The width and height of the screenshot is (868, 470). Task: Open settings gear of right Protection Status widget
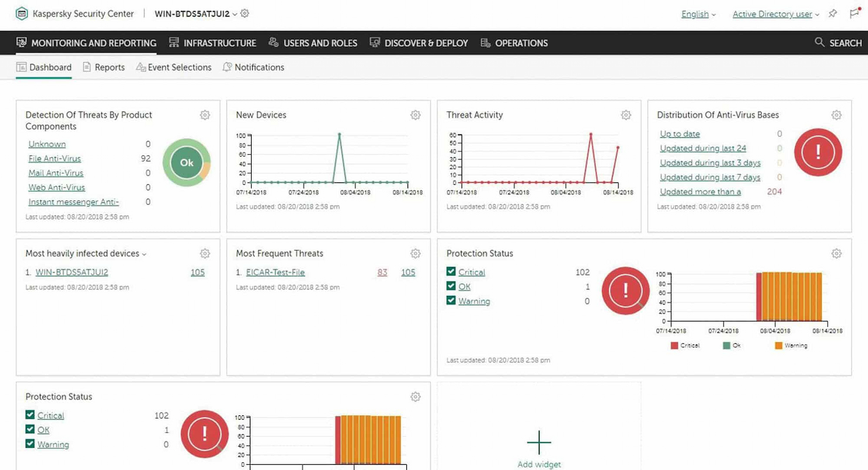coord(836,253)
